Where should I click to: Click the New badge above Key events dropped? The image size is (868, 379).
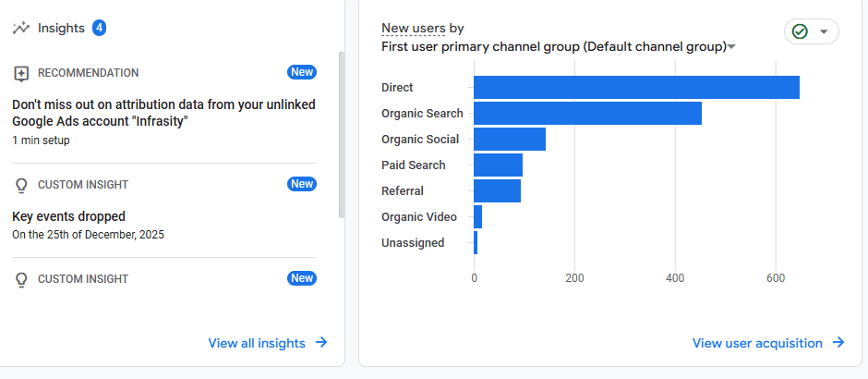tap(302, 184)
